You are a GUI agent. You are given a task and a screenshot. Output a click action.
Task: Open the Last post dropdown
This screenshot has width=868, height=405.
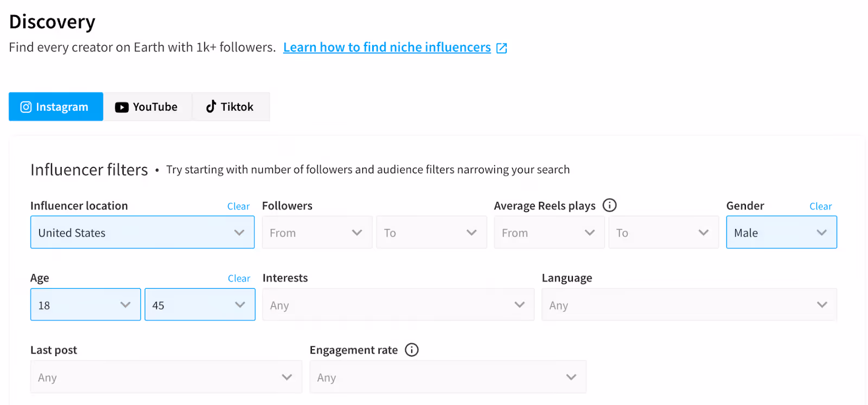[x=166, y=377]
